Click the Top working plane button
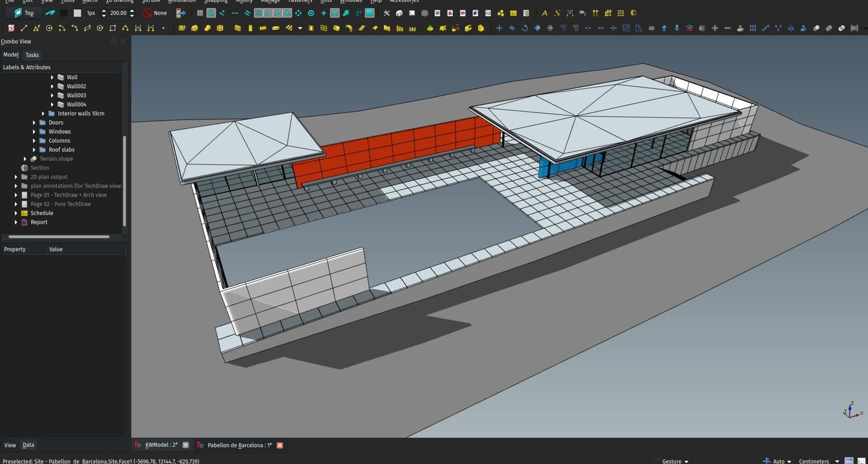 click(24, 13)
